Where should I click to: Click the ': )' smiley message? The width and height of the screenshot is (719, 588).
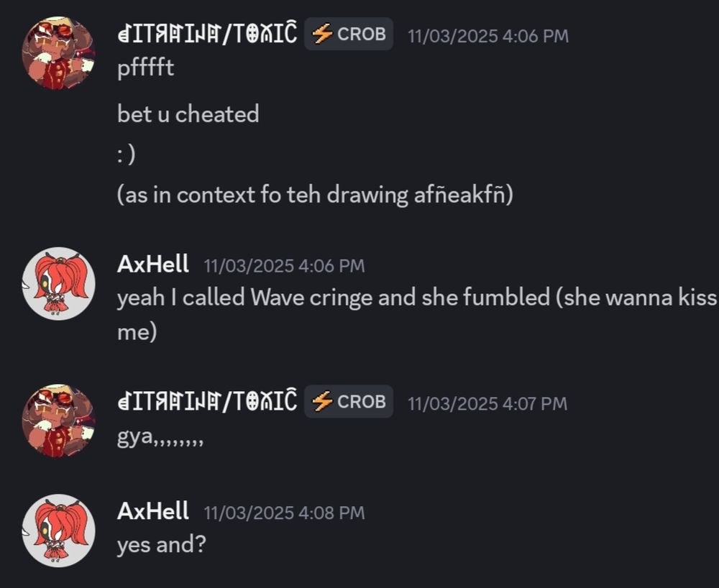tap(126, 155)
